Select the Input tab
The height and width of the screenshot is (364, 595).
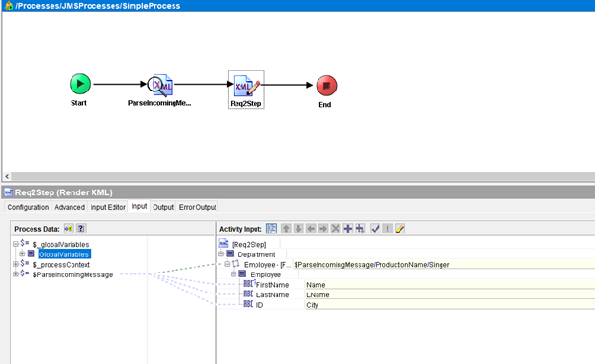(x=139, y=206)
